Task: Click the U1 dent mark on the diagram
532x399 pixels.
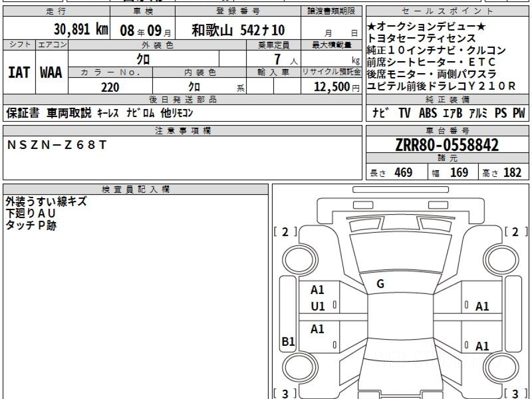Action: 317,306
